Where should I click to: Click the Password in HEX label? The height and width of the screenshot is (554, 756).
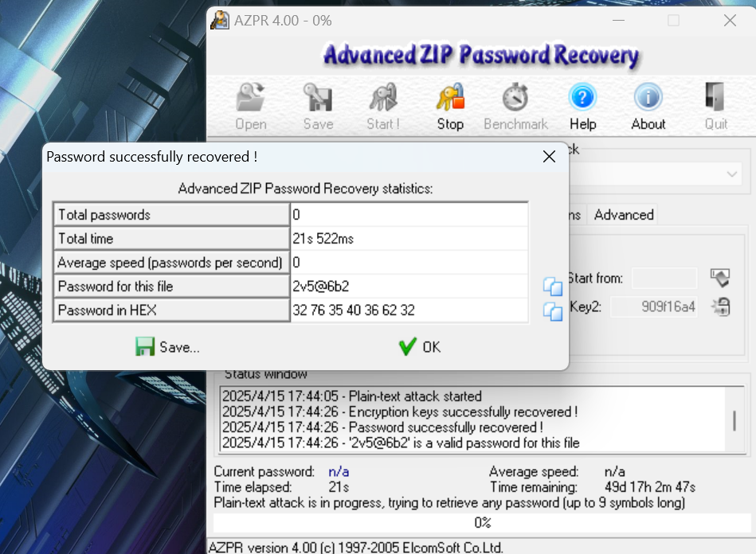171,310
